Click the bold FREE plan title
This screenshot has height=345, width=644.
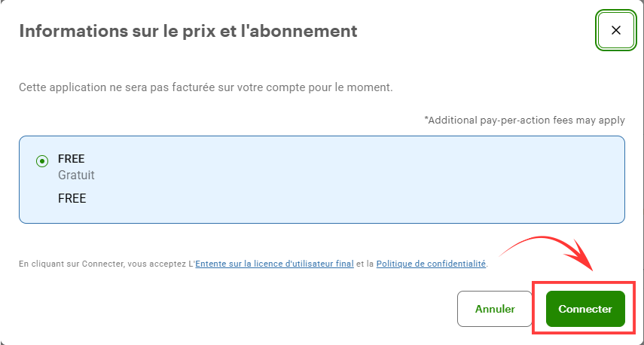[x=72, y=159]
